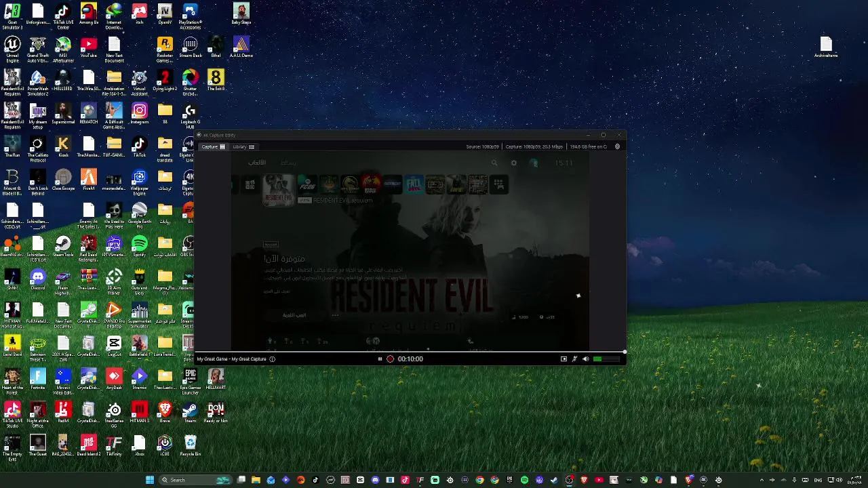Mute the capture audio speaker icon

click(585, 359)
